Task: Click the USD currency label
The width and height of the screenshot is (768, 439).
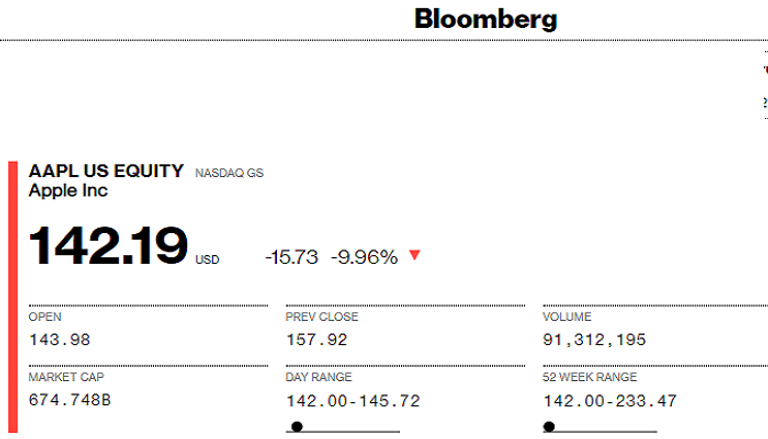Action: pos(207,259)
